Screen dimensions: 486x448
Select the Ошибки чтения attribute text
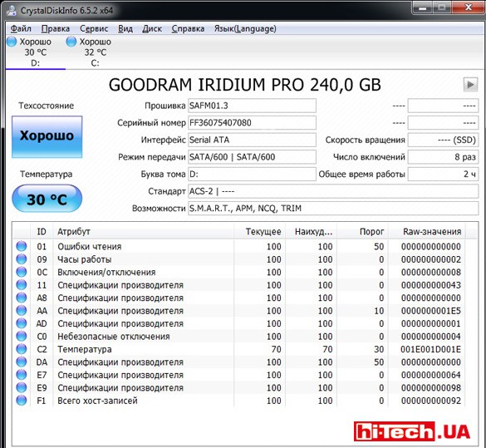point(90,247)
